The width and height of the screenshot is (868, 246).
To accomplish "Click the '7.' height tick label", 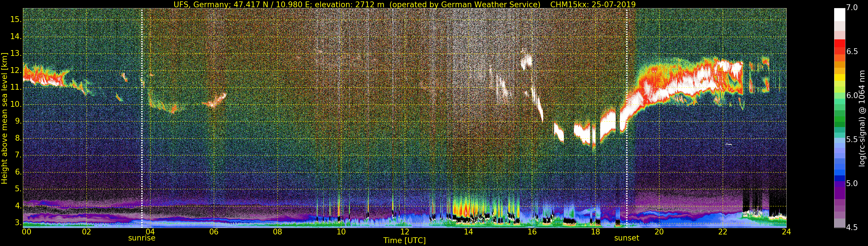I will coord(18,155).
